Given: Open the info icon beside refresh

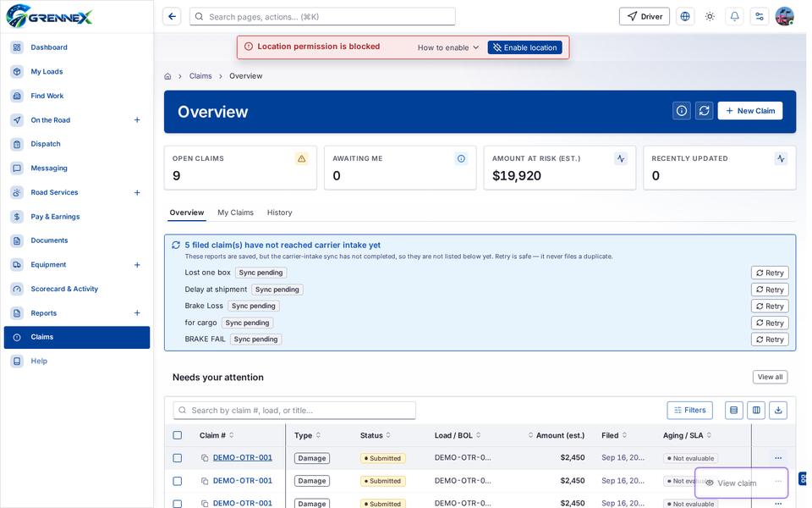Looking at the screenshot, I should tap(682, 110).
